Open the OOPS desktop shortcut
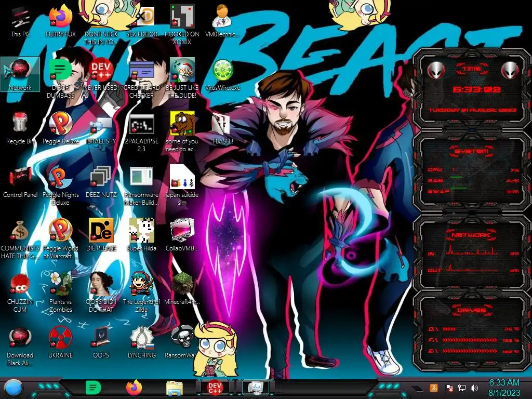Image resolution: width=532 pixels, height=399 pixels. coord(101,343)
